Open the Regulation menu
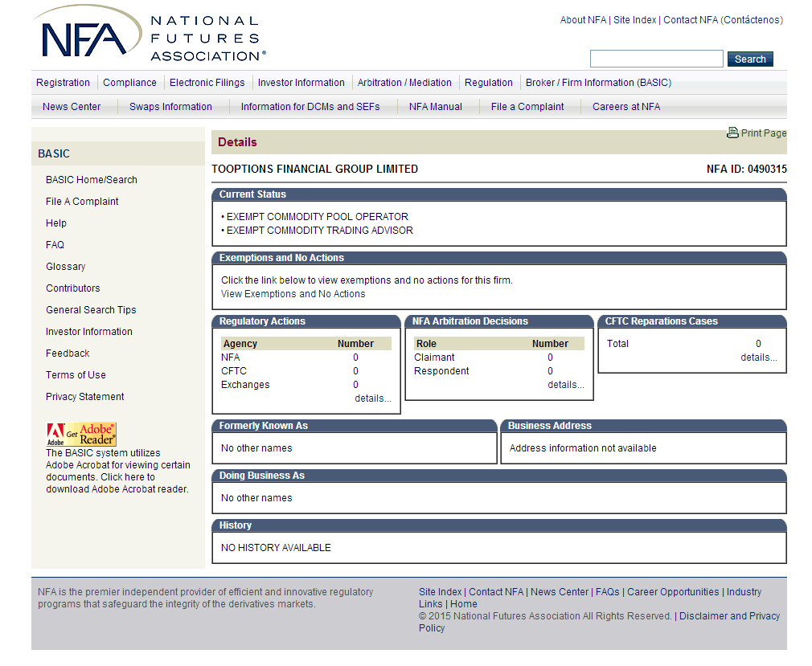The image size is (812, 666). [x=488, y=83]
